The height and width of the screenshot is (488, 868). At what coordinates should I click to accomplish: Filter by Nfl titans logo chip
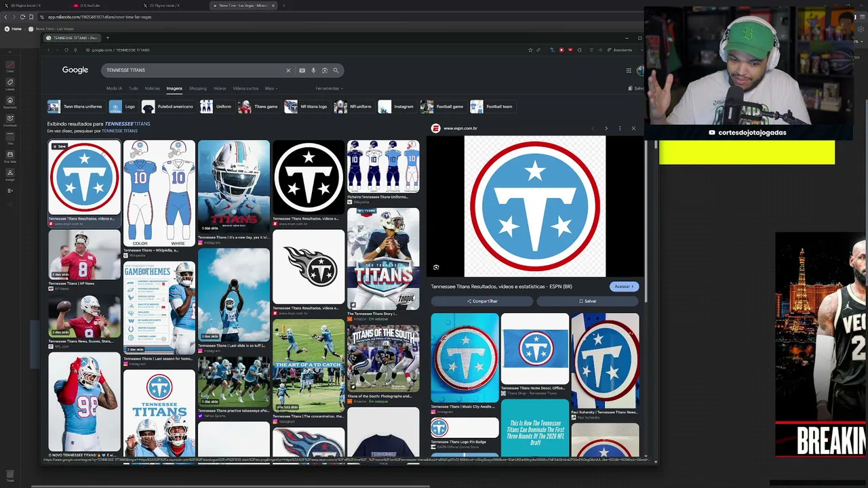(306, 106)
